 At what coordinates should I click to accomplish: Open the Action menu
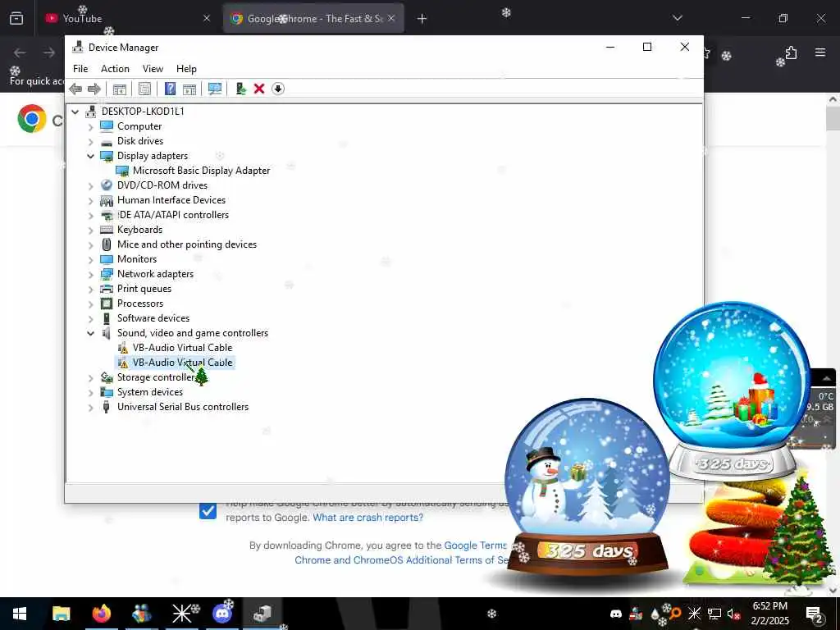coord(115,69)
